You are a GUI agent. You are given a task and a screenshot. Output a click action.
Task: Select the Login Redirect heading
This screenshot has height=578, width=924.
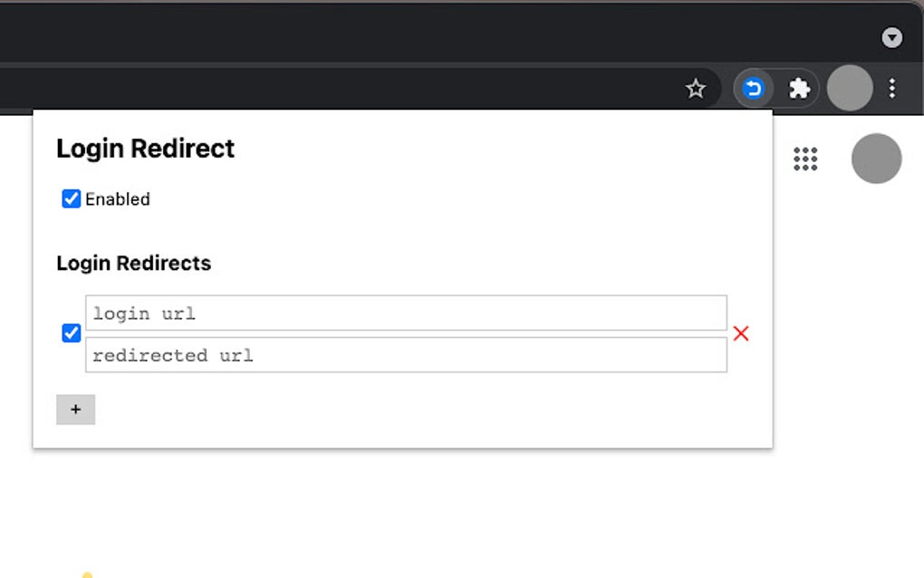coord(145,148)
